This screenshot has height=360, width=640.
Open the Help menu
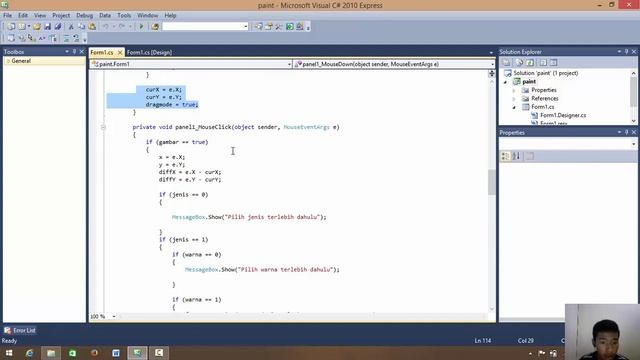tap(170, 16)
